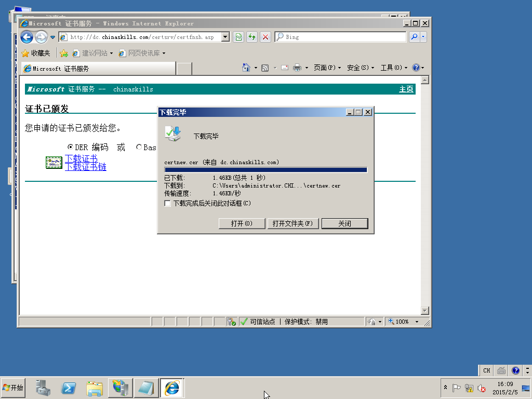Open the 安全(S) menu
Screen dimensions: 532x399
[x=361, y=68]
